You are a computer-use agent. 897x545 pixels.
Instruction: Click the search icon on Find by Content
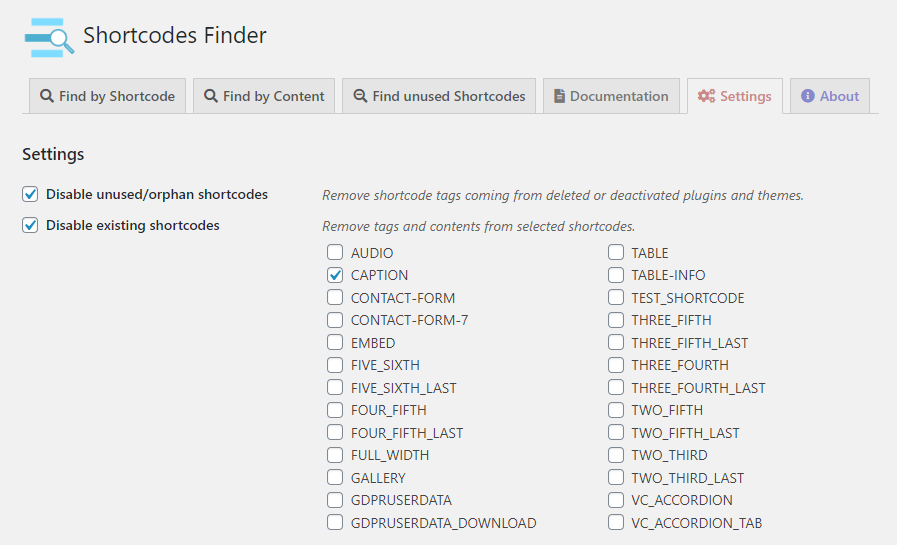pos(211,97)
